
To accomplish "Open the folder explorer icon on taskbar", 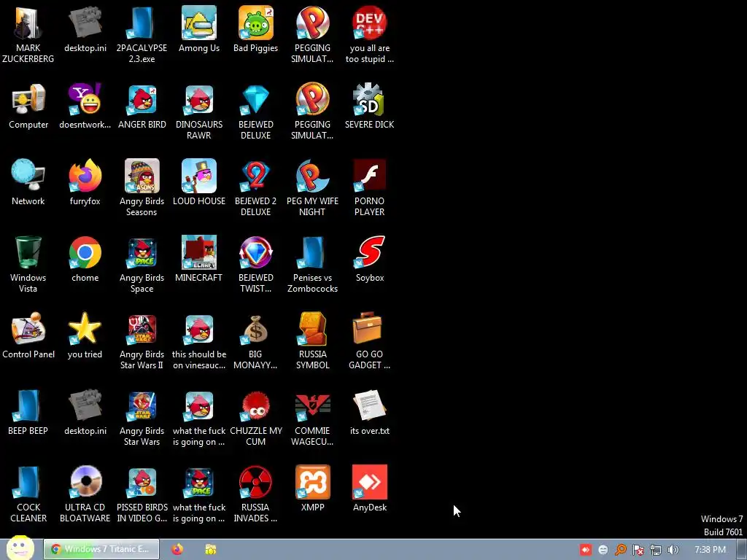I will click(x=211, y=549).
